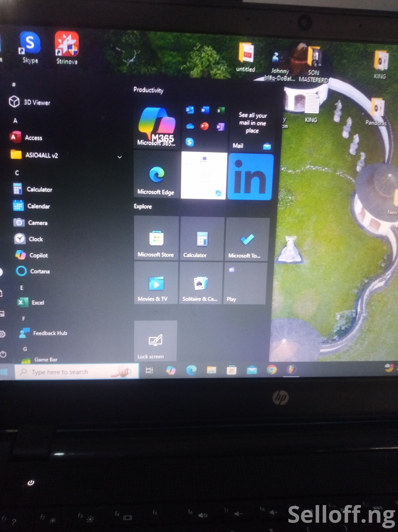Click the letter F section header

pos(24,319)
